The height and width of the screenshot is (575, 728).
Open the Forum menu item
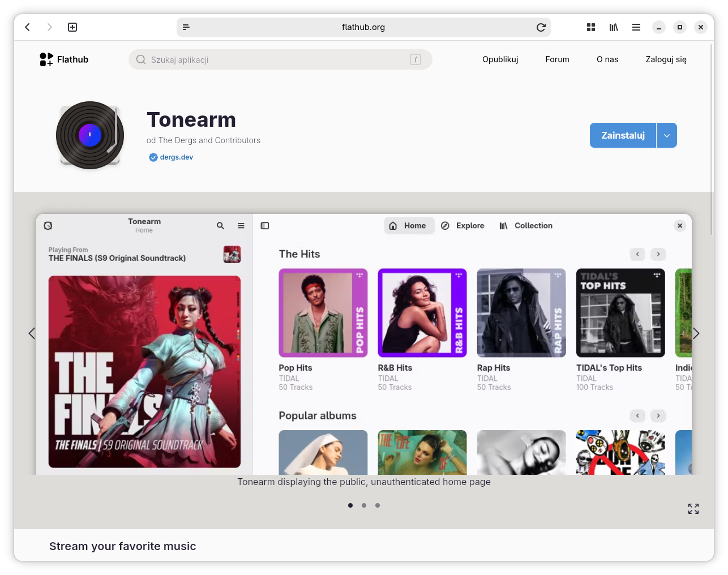(x=557, y=59)
